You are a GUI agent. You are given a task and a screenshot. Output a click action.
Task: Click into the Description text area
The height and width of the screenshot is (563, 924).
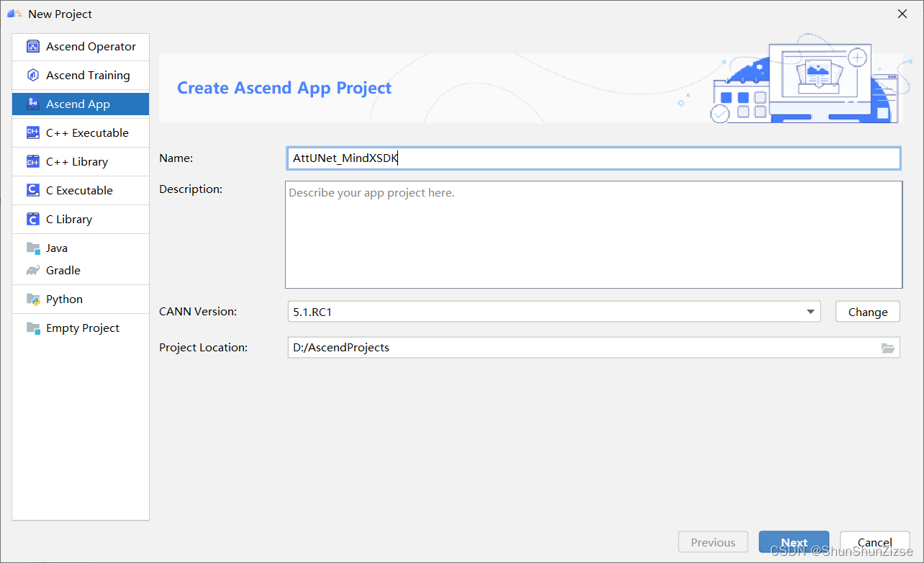[x=594, y=235]
